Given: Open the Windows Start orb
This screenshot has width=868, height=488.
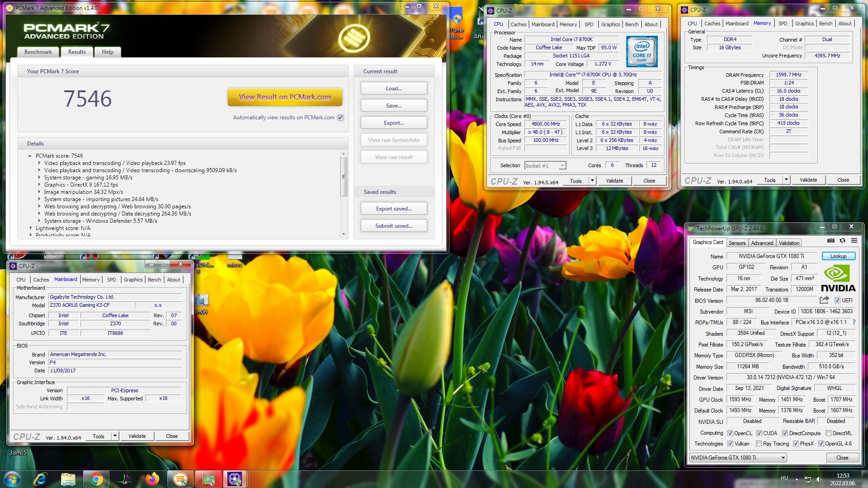Looking at the screenshot, I should click(12, 479).
